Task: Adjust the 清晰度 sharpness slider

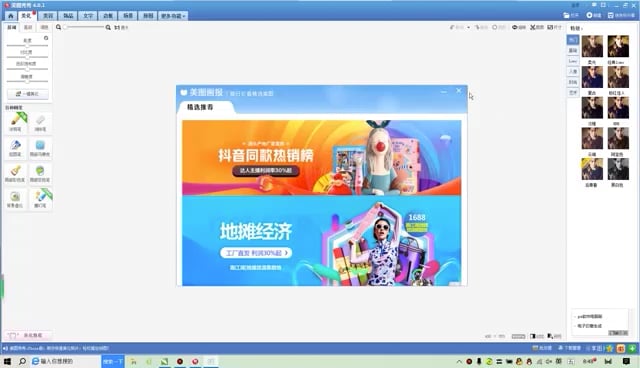Action: [27, 81]
